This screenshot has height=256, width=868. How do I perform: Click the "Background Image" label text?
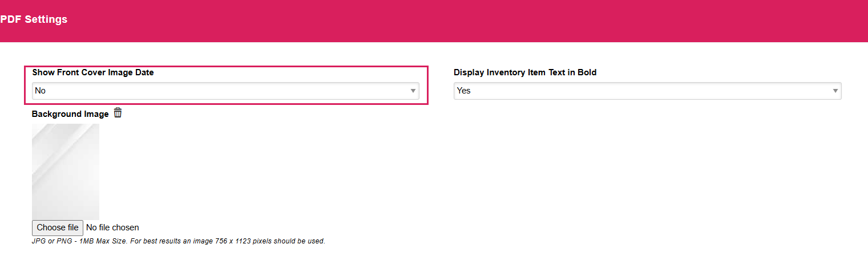70,114
